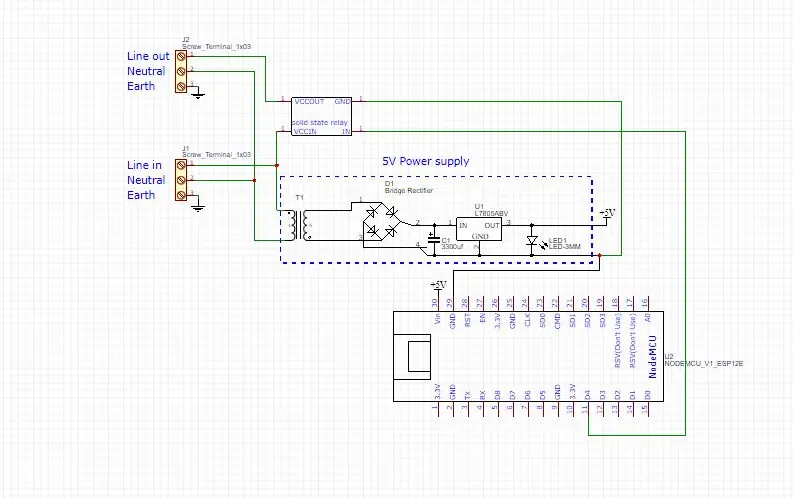This screenshot has height=498, width=793.
Task: Select the J1 screw terminal symbol
Action: tap(181, 180)
